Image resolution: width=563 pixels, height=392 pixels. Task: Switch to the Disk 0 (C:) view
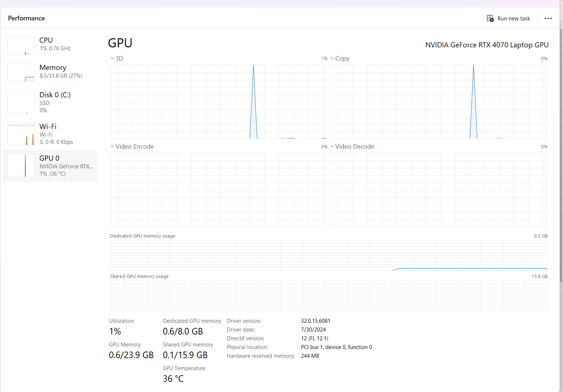coord(50,102)
